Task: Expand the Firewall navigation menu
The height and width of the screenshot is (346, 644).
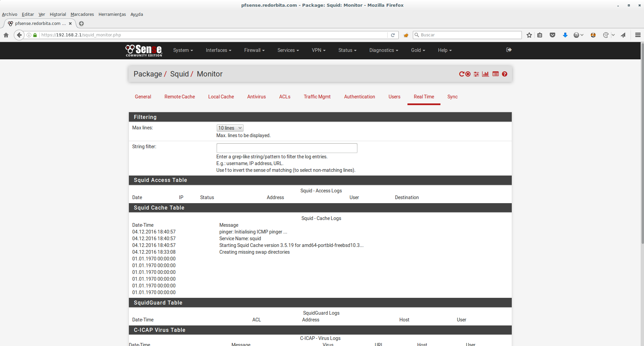Action: (254, 50)
